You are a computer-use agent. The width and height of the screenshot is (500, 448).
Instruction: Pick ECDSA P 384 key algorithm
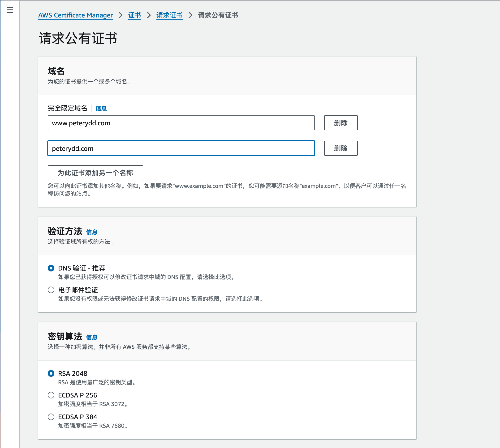tap(51, 417)
